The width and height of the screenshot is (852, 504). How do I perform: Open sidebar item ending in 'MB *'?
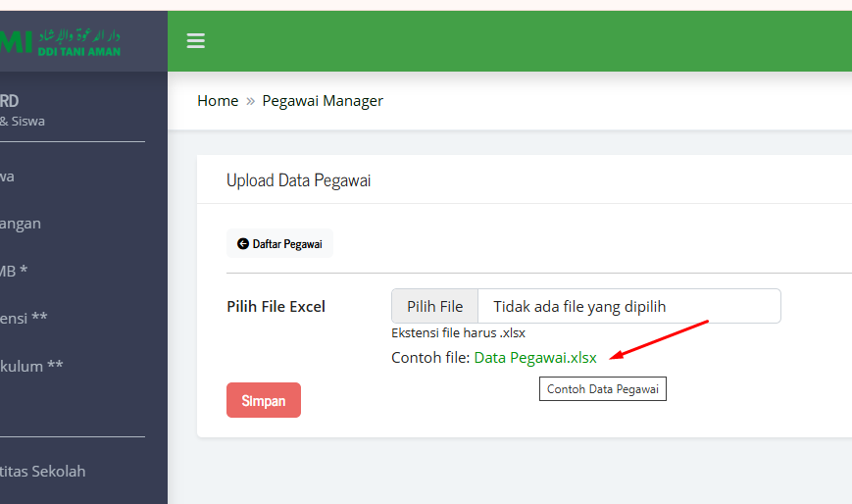coord(14,271)
